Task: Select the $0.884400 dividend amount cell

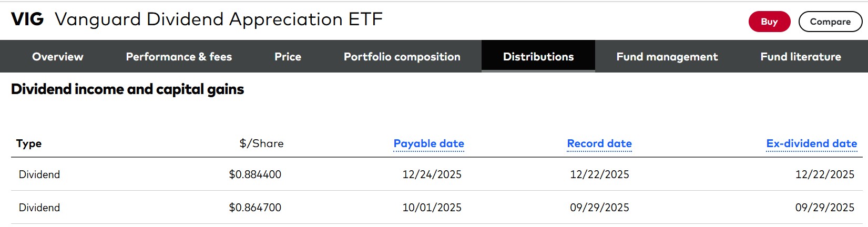Action: click(255, 174)
